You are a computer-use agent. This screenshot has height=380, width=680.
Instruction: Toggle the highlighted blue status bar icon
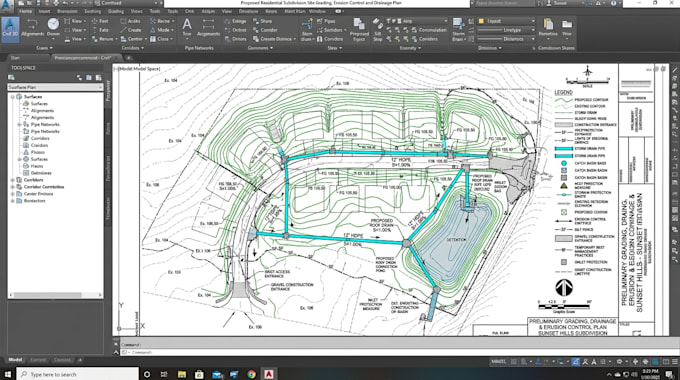coord(575,361)
